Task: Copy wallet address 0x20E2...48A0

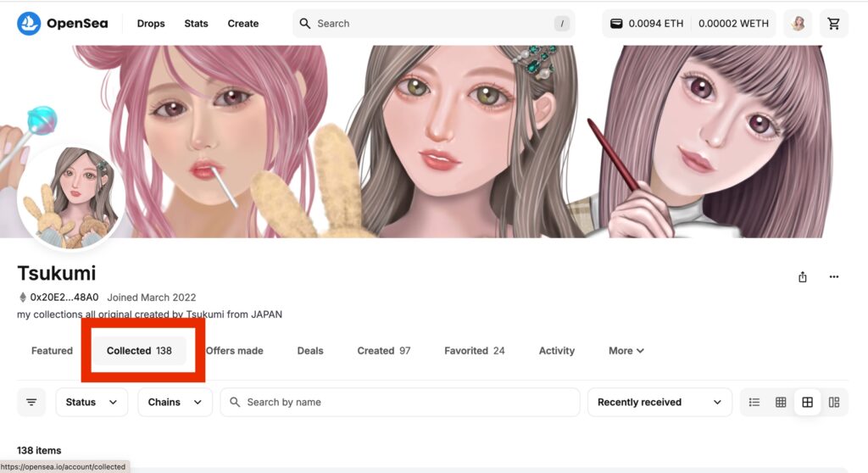Action: tap(64, 298)
